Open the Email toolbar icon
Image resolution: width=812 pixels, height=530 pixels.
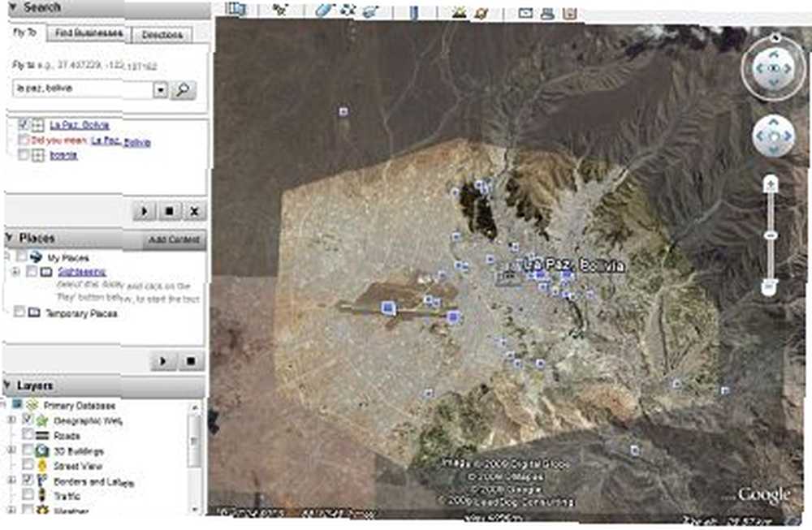tap(525, 12)
